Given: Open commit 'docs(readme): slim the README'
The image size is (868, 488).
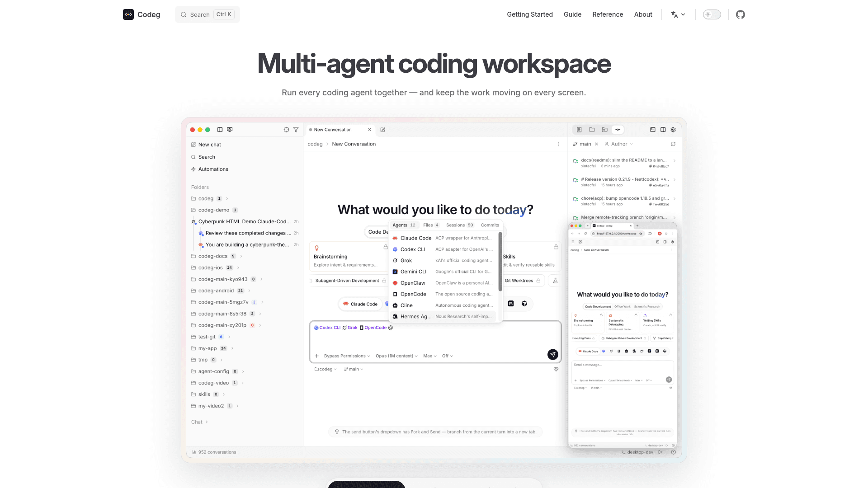Looking at the screenshot, I should pos(624,163).
